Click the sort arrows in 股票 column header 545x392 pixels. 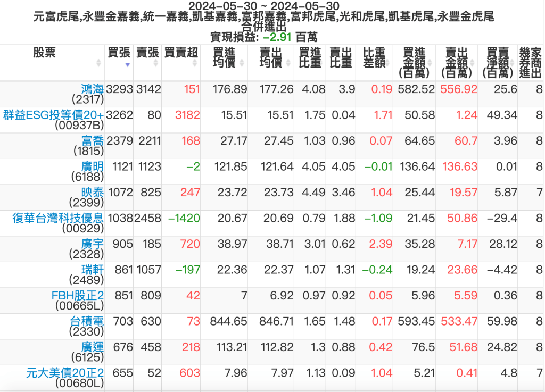[98, 63]
